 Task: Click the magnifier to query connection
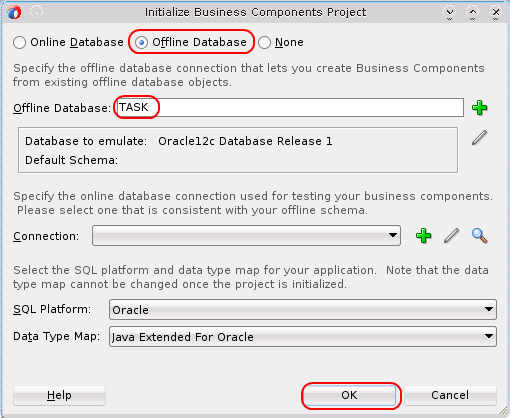[x=480, y=236]
